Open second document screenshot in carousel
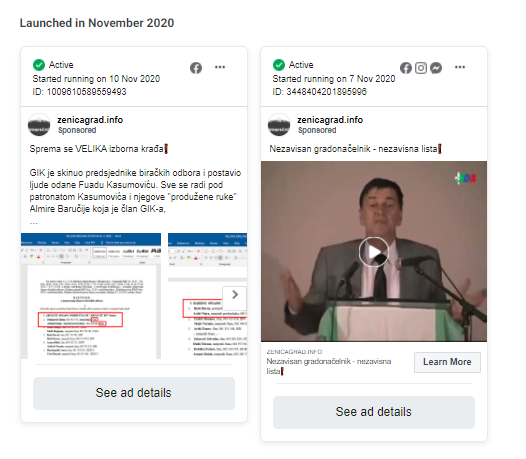Image resolution: width=526 pixels, height=459 pixels. coord(207,296)
